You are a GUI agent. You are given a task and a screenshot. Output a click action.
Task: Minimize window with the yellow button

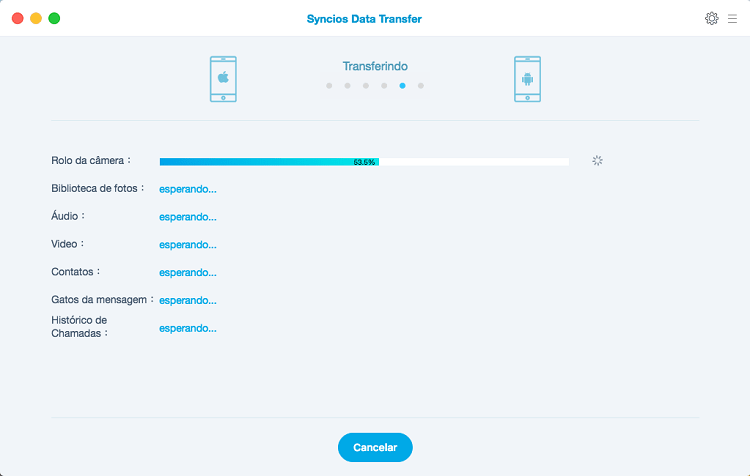(35, 18)
